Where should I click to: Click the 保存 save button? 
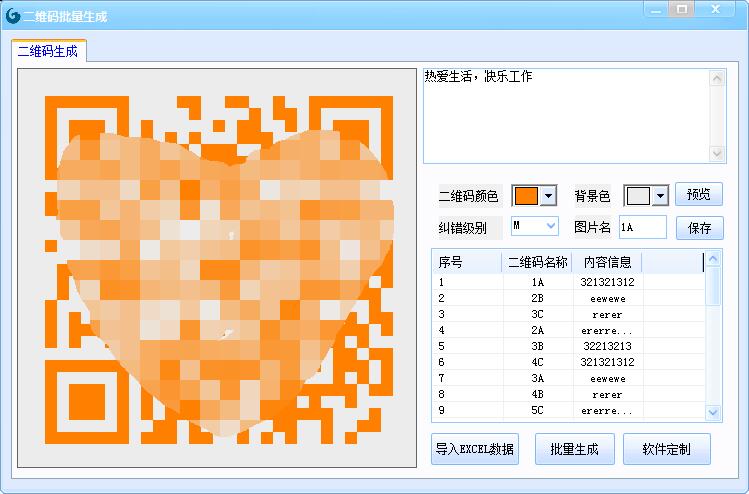click(700, 228)
